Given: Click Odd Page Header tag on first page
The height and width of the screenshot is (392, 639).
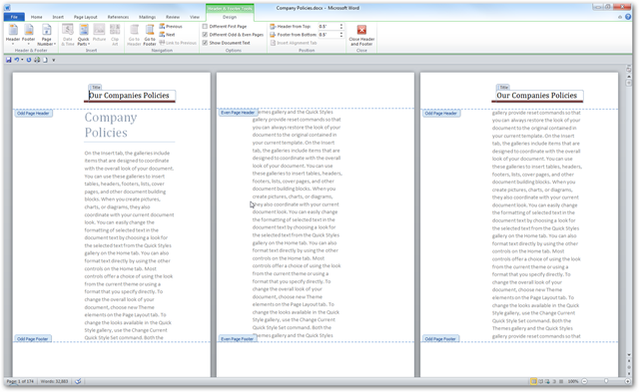Looking at the screenshot, I should (x=33, y=113).
